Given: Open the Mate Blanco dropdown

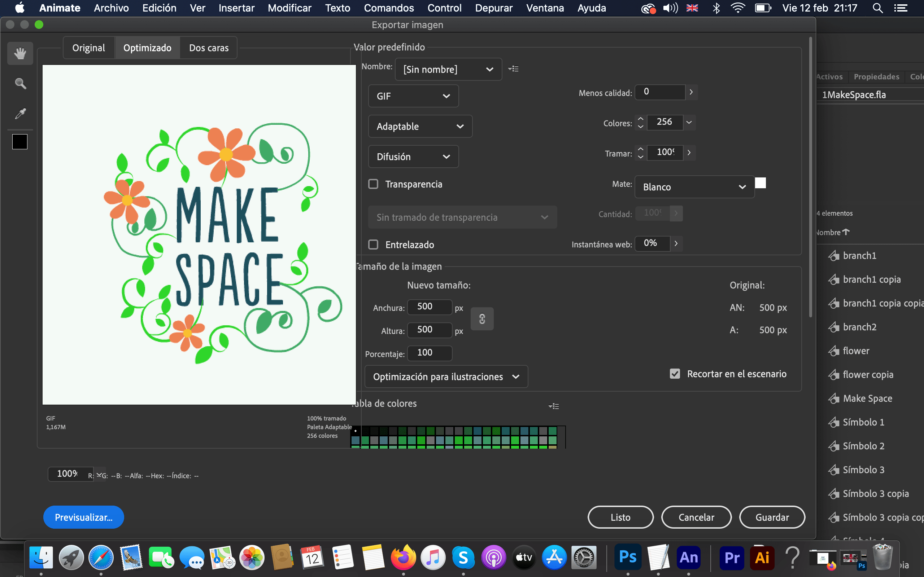Looking at the screenshot, I should coord(694,187).
